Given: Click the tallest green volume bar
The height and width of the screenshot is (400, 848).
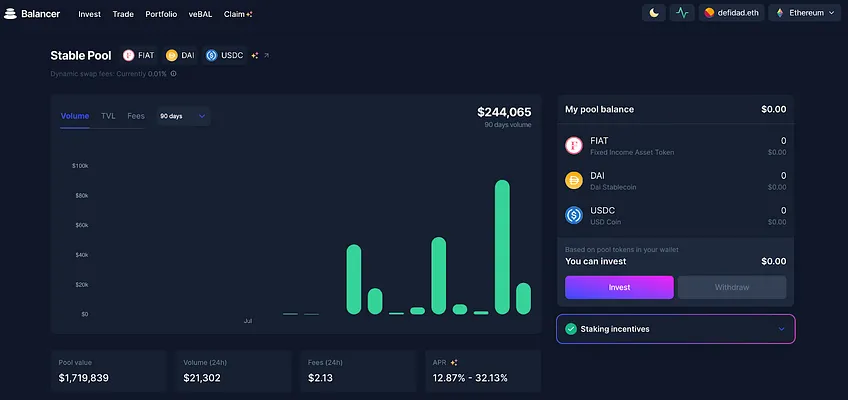Looking at the screenshot, I should (502, 247).
